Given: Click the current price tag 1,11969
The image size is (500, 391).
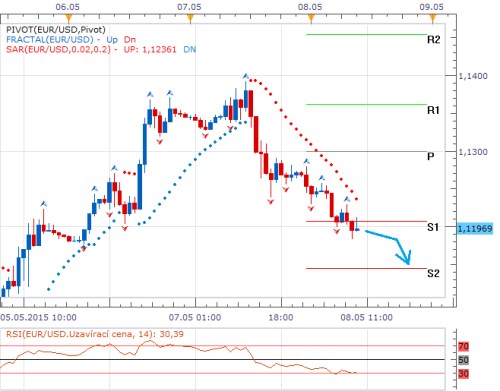Looking at the screenshot, I should click(x=475, y=229).
